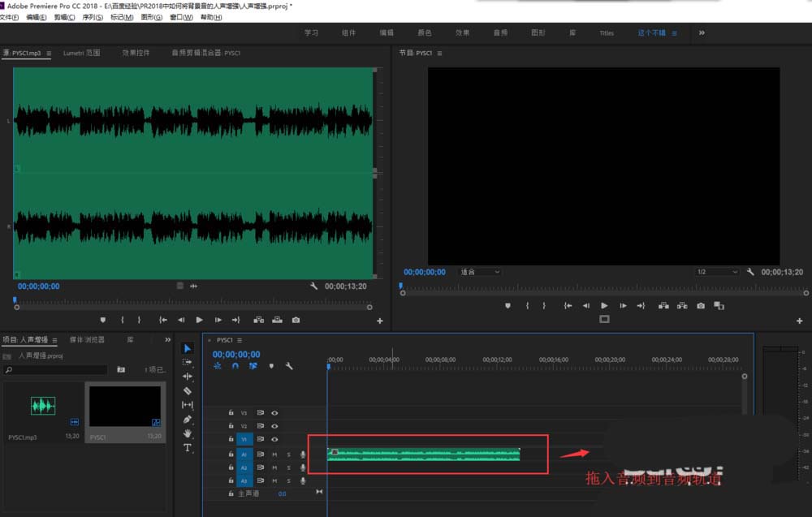
Task: Open Program monitor wrench settings
Action: (750, 272)
